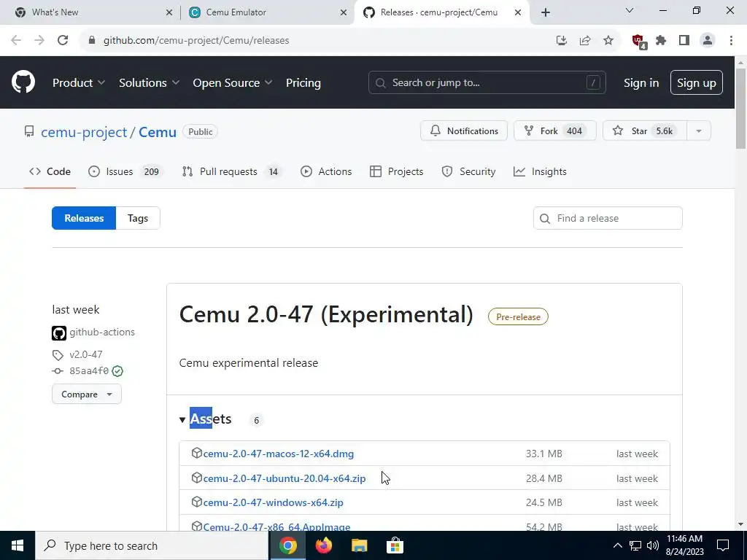The height and width of the screenshot is (560, 747).
Task: Download cemu-2.0-47-ubuntu-20.04-x64.zip
Action: [x=285, y=478]
